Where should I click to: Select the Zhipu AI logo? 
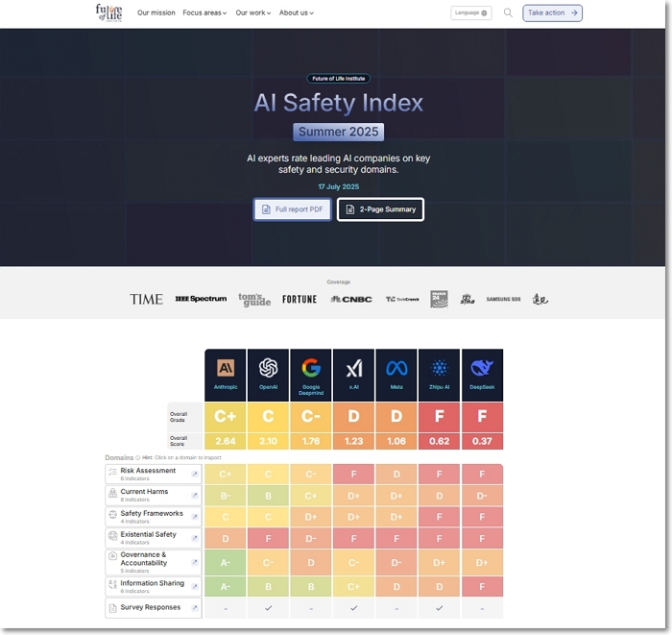pos(440,368)
